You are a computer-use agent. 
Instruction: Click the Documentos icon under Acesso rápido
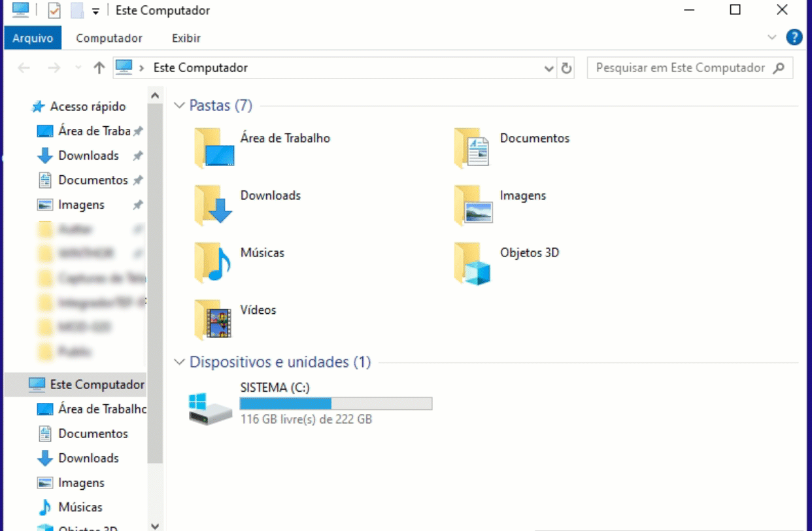click(x=44, y=180)
